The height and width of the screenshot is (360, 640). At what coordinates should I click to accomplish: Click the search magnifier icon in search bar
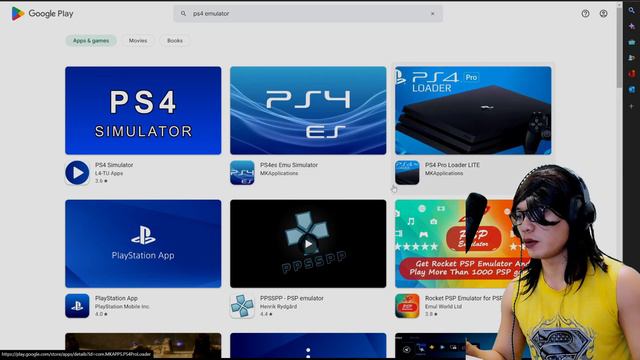(x=183, y=13)
